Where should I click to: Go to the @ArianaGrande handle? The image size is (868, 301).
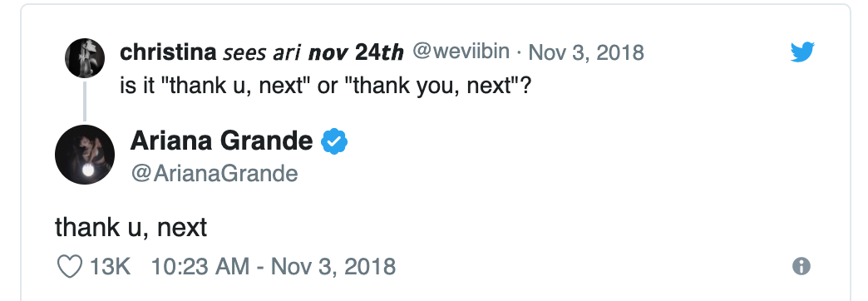215,174
